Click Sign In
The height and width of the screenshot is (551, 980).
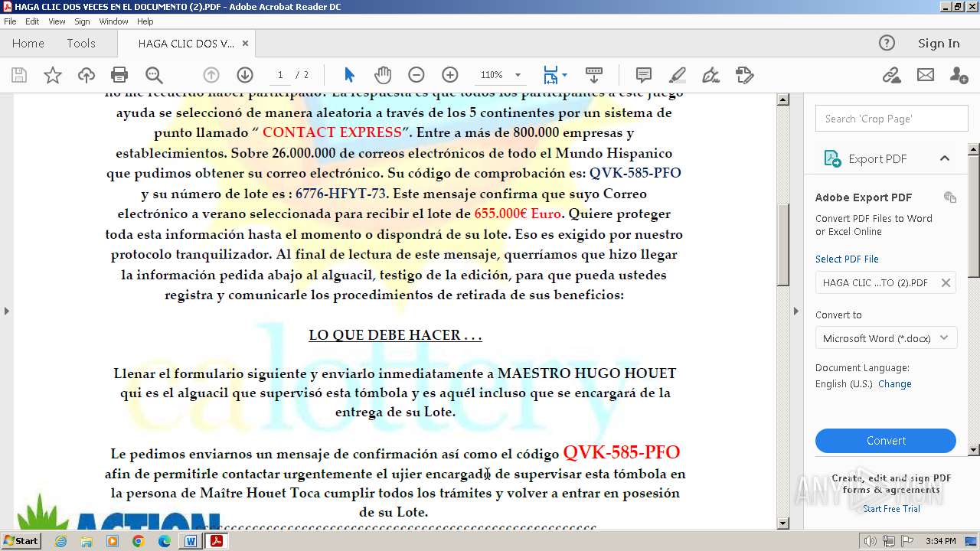(939, 44)
